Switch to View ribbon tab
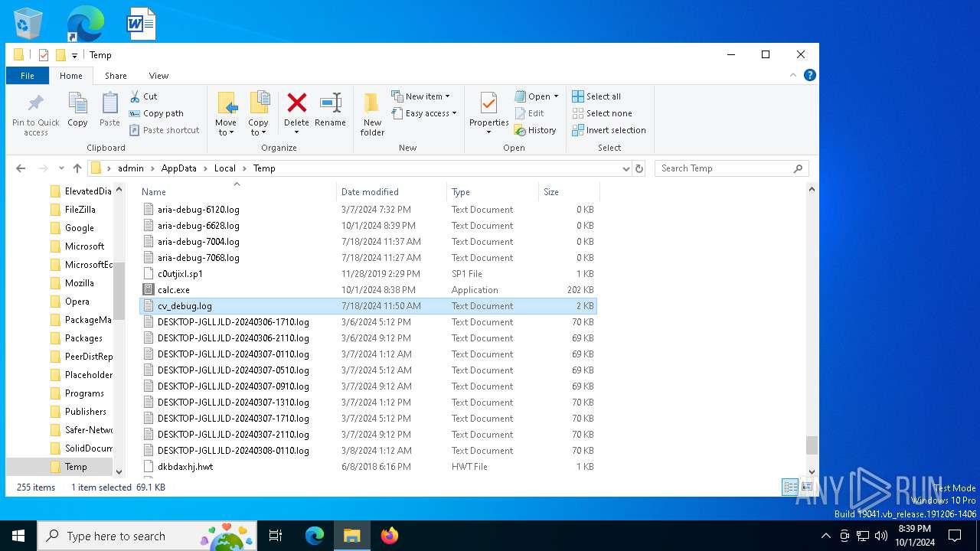The image size is (980, 551). tap(158, 76)
